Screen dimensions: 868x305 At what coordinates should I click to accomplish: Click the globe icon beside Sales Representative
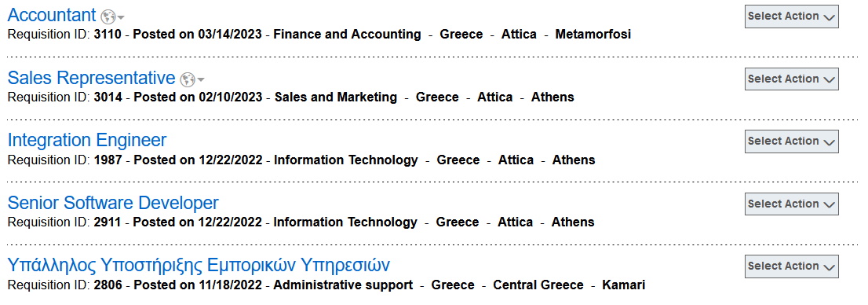click(188, 79)
